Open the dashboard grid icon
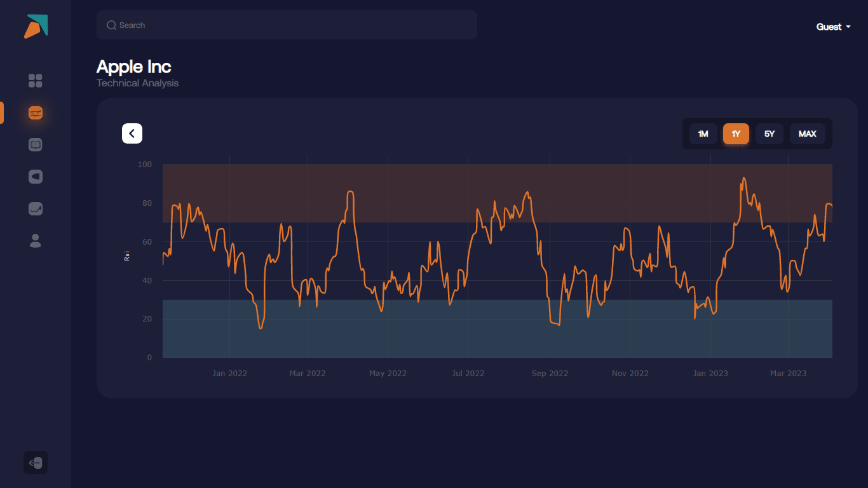 pyautogui.click(x=36, y=81)
